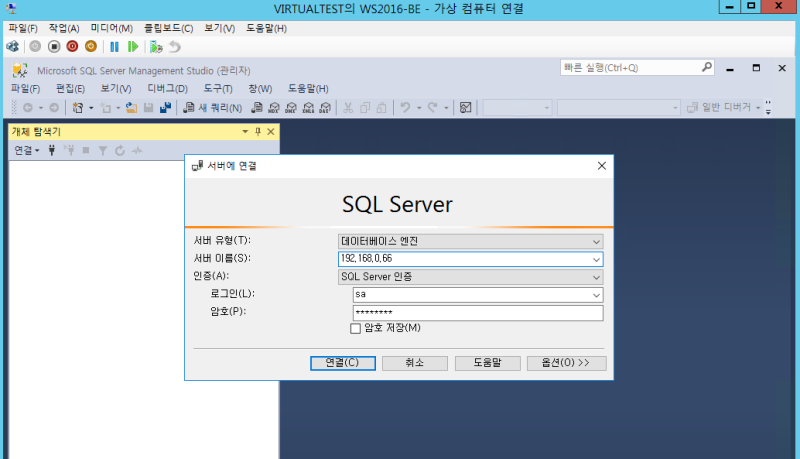
Task: Click the Ctrl+Alt+Del icon in VM toolbar
Action: click(13, 47)
